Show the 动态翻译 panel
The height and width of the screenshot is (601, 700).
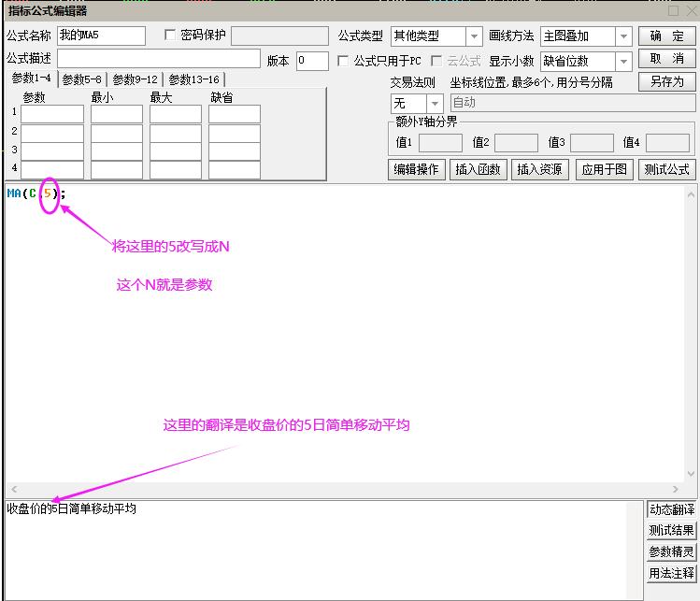(x=671, y=509)
